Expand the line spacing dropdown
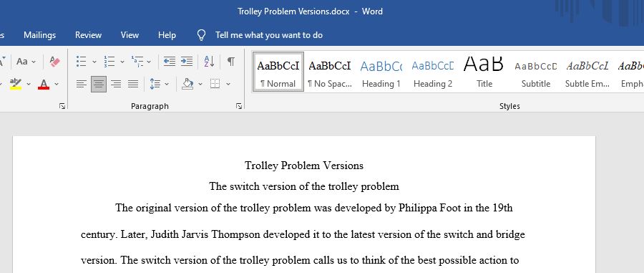Image resolution: width=644 pixels, height=273 pixels. (167, 85)
